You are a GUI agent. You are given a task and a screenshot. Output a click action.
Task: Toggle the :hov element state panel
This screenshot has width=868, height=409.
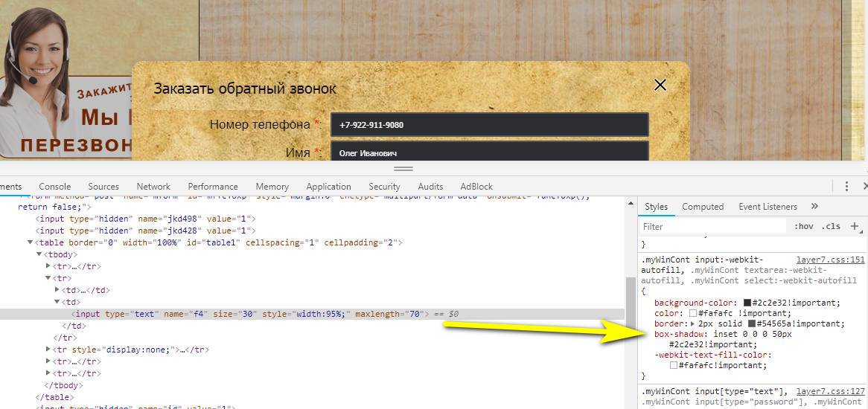(x=804, y=226)
